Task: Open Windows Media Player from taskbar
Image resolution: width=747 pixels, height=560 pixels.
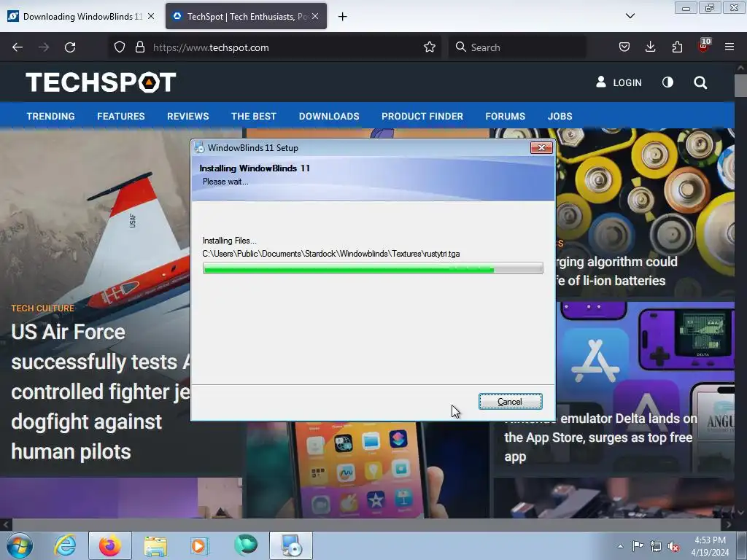Action: coord(200,545)
